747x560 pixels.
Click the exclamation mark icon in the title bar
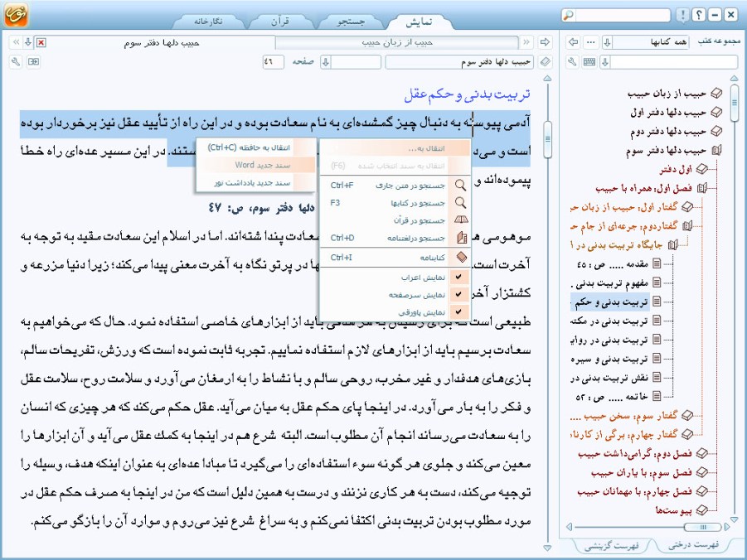tap(682, 15)
